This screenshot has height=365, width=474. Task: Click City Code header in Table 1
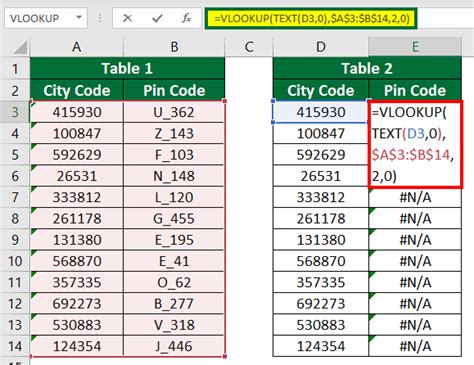click(77, 90)
